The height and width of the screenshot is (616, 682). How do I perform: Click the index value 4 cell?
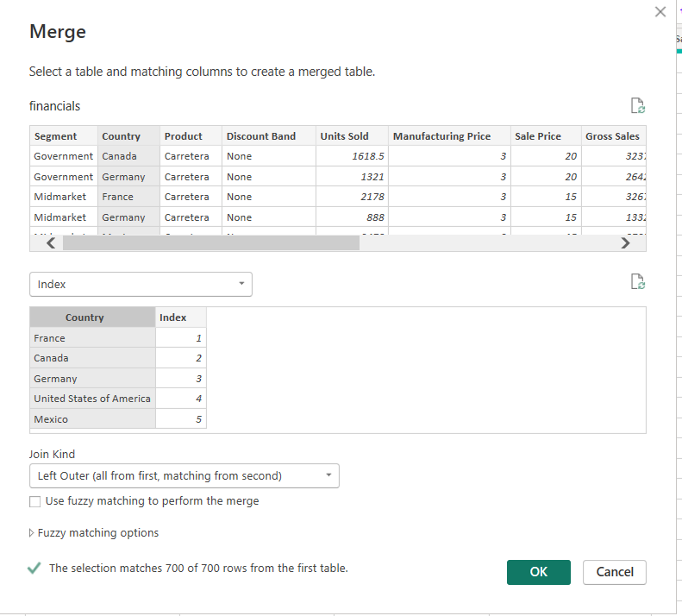pos(181,399)
